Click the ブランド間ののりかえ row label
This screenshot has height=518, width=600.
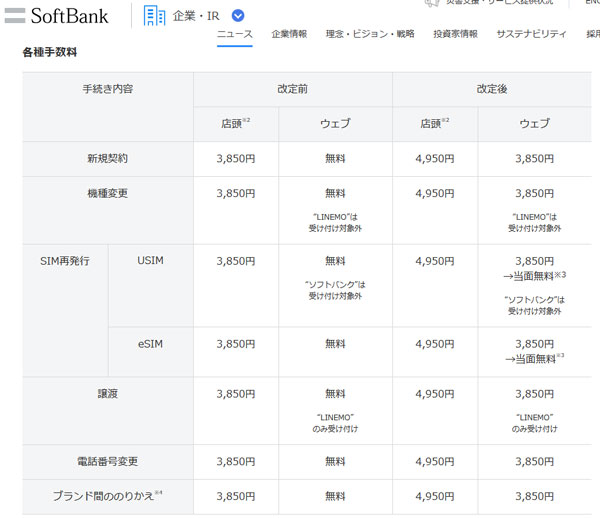108,496
